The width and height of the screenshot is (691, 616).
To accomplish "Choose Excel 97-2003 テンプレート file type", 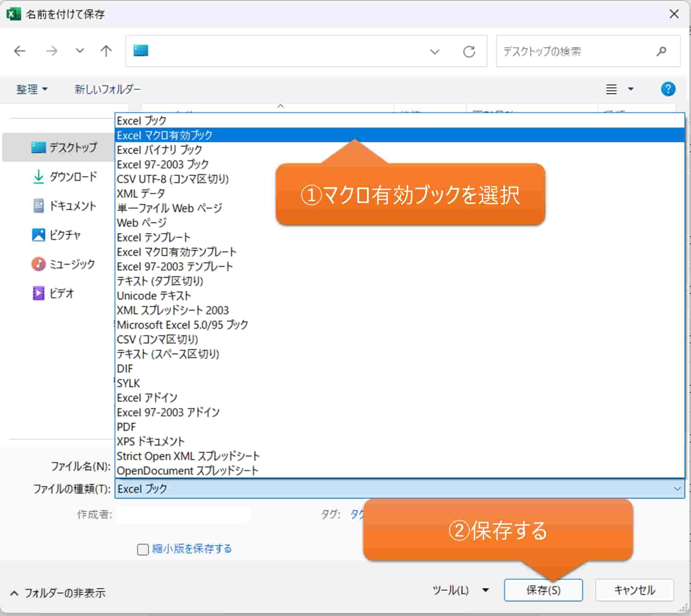I will click(400, 266).
